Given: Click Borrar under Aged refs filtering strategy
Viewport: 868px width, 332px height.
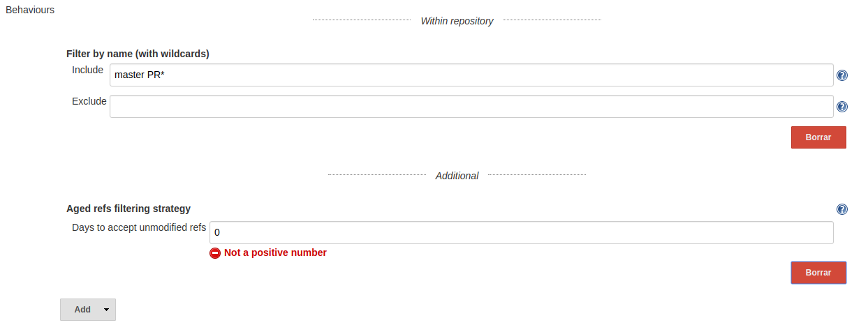Looking at the screenshot, I should [818, 273].
